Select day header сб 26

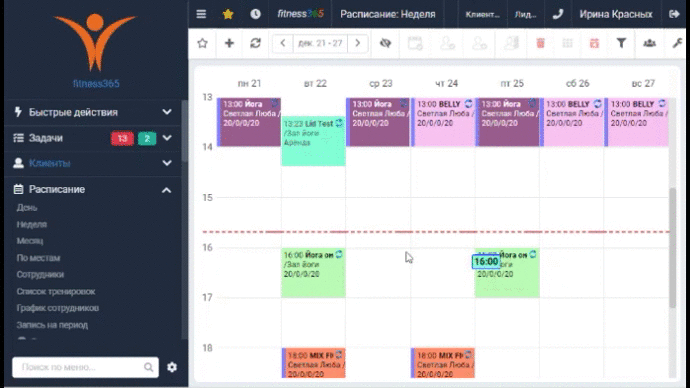[577, 83]
